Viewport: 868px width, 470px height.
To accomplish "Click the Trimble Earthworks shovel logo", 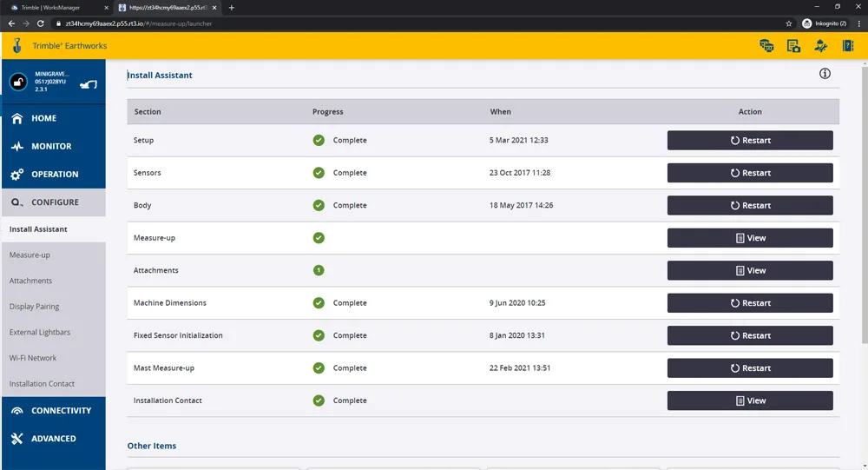I will coord(17,45).
